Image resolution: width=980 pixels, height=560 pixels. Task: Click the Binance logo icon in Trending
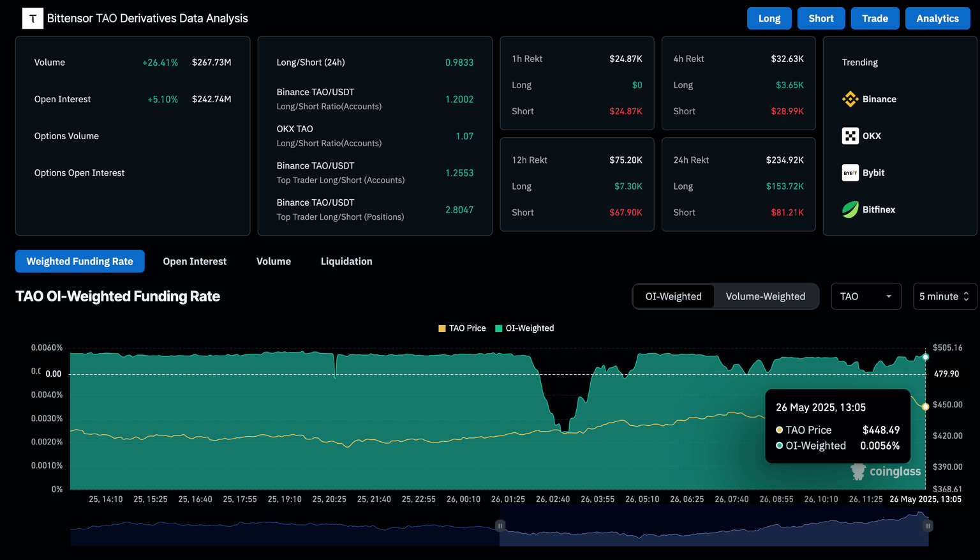pyautogui.click(x=850, y=99)
